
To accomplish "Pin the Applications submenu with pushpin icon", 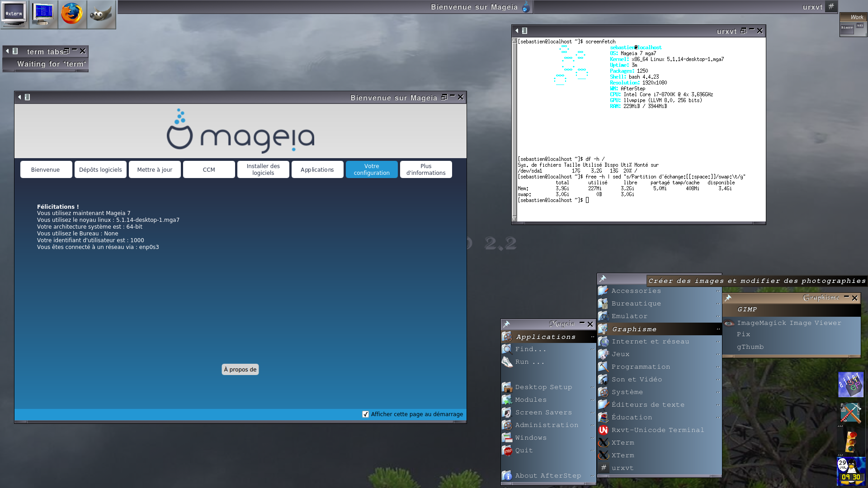I will pos(603,278).
